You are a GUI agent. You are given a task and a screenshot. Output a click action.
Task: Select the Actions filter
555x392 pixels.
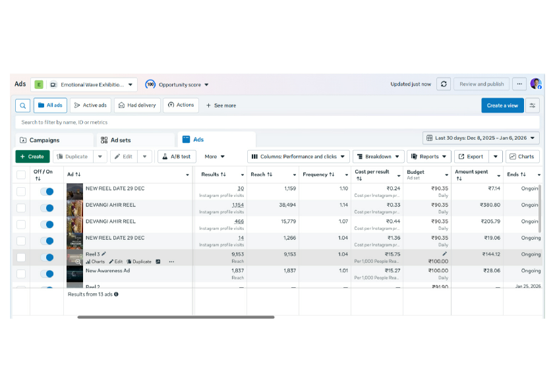point(181,105)
